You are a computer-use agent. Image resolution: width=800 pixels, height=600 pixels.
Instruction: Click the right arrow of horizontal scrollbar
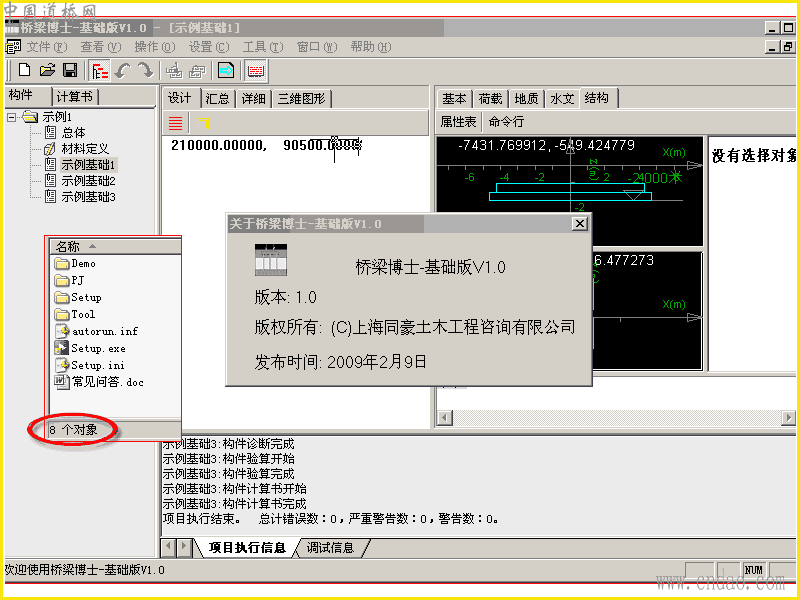point(788,418)
